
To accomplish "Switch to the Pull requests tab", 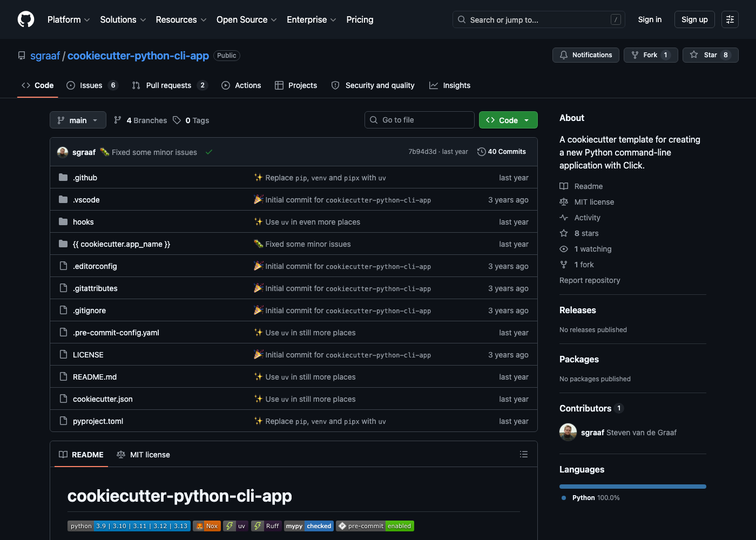I will pyautogui.click(x=170, y=85).
